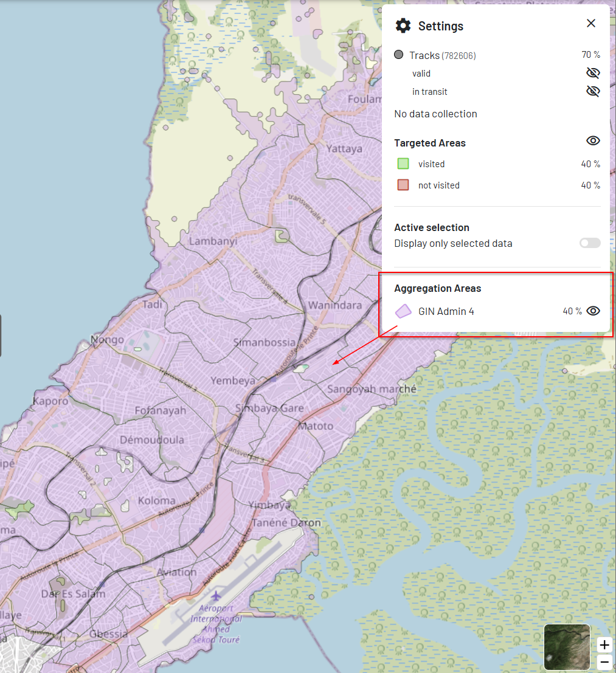Viewport: 616px width, 673px height.
Task: Click the green visited color swatch
Action: (x=403, y=164)
